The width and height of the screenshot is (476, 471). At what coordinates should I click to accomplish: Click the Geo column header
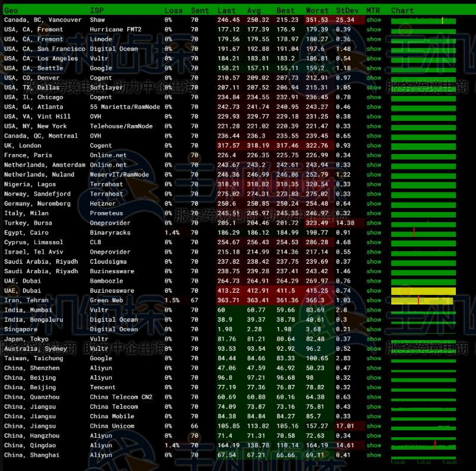[x=11, y=11]
